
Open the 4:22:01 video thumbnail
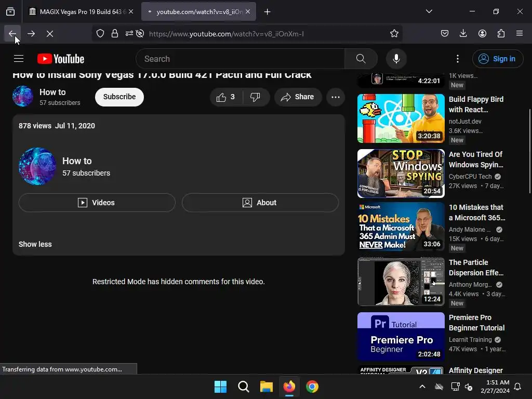click(x=401, y=80)
